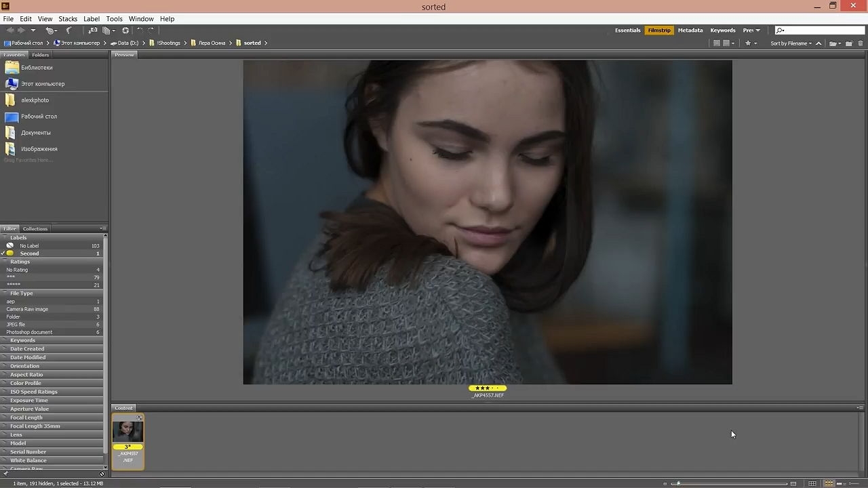The height and width of the screenshot is (488, 868).
Task: Switch to the Metadata workspace
Action: coord(690,30)
